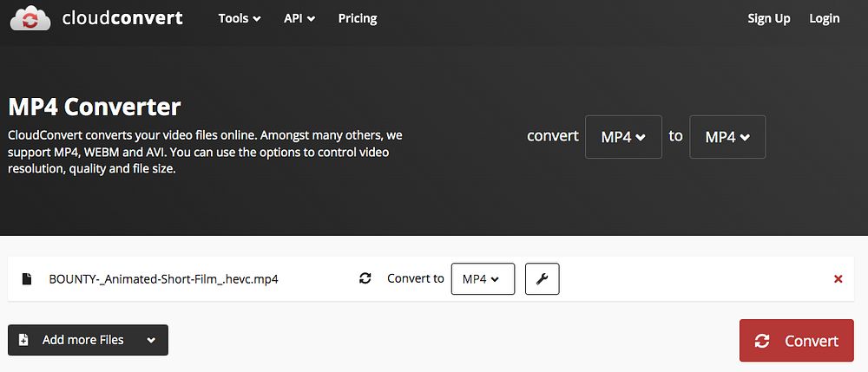Open the Tools menu
The width and height of the screenshot is (868, 372).
click(240, 18)
